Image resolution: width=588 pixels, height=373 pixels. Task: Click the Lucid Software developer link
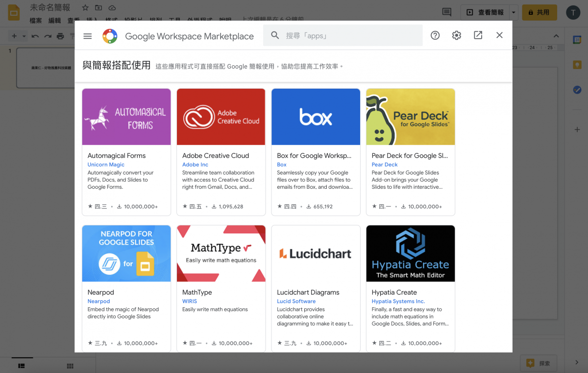pos(296,301)
